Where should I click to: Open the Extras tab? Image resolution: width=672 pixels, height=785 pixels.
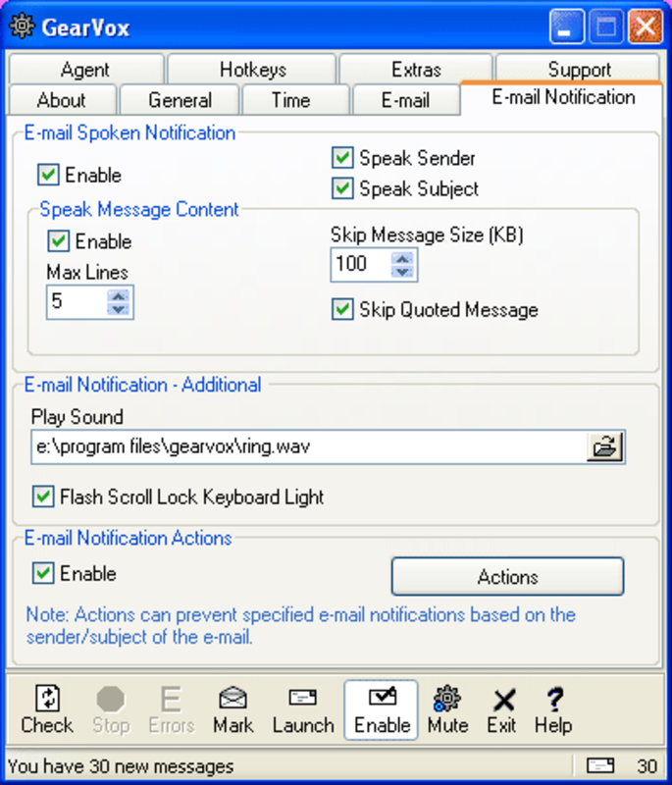(416, 69)
